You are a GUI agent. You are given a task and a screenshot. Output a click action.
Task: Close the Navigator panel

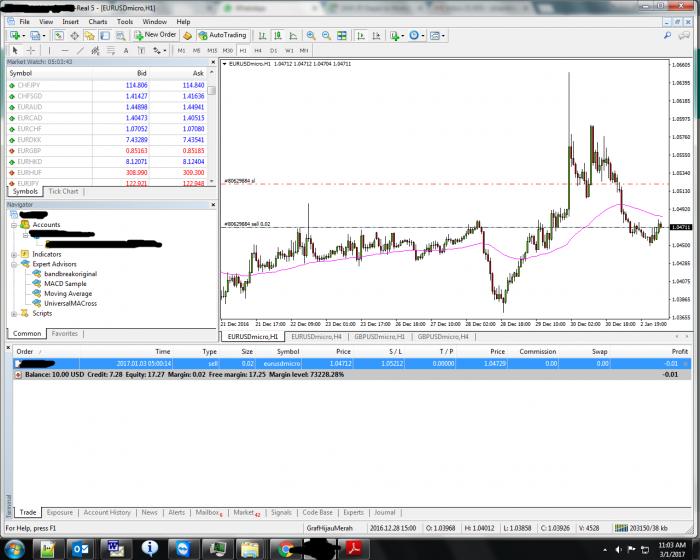click(213, 205)
